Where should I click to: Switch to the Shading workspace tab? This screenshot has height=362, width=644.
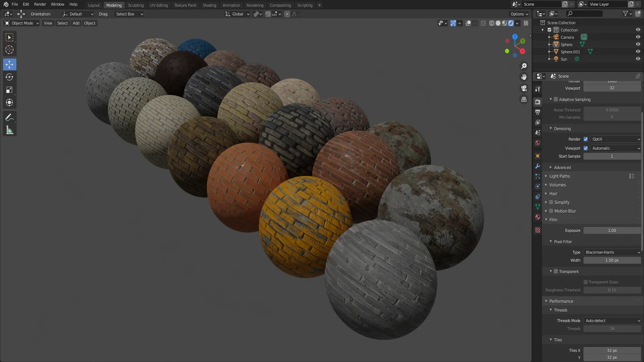point(209,5)
